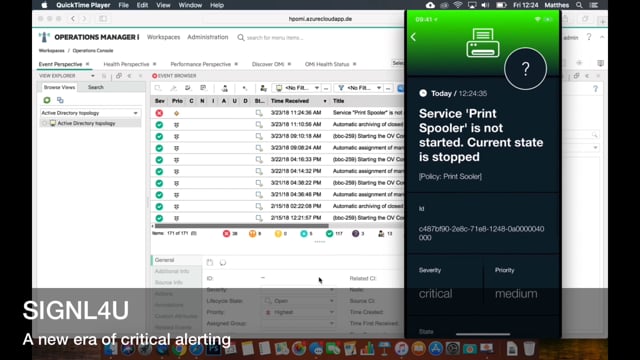The height and width of the screenshot is (360, 640).
Task: Tap the back arrow in the phone alert
Action: pyautogui.click(x=413, y=37)
